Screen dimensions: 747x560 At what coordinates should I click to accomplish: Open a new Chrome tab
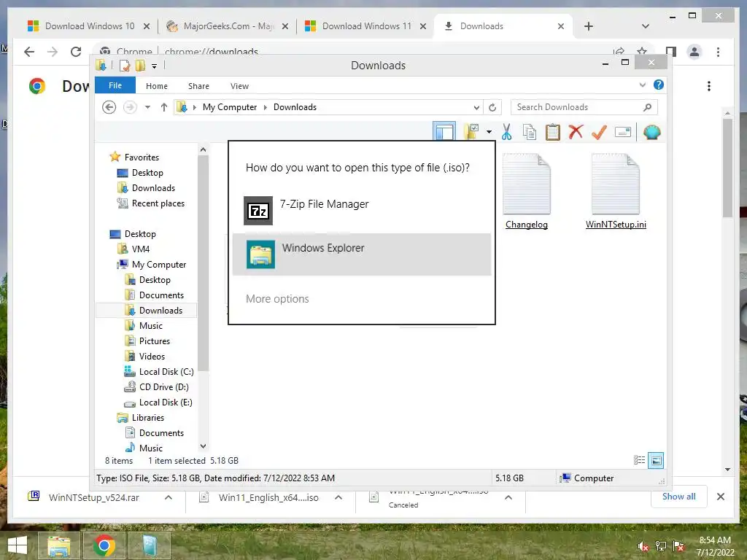click(x=589, y=26)
